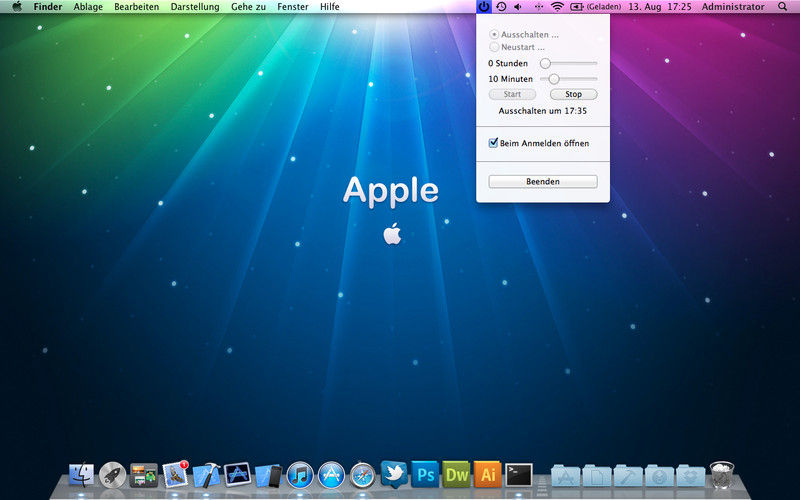Click the Stunden slider knob

545,63
